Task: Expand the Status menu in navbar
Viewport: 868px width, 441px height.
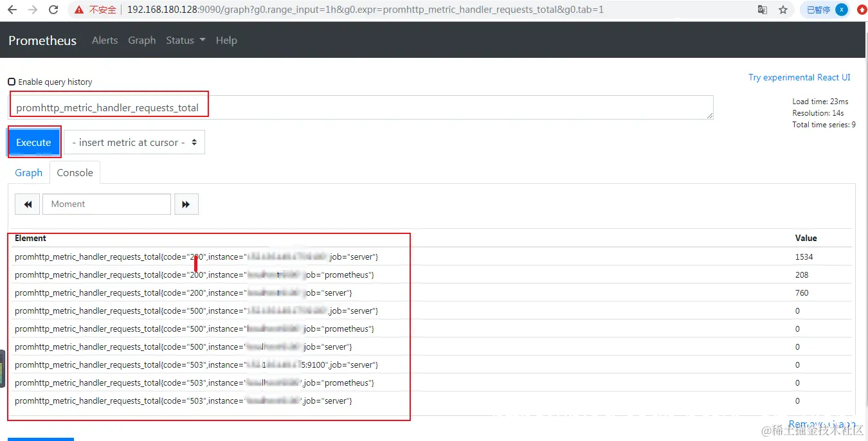Action: pyautogui.click(x=185, y=40)
